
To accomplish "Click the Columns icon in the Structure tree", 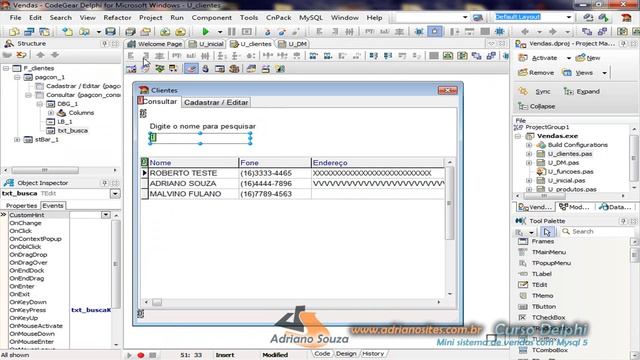I will click(62, 113).
